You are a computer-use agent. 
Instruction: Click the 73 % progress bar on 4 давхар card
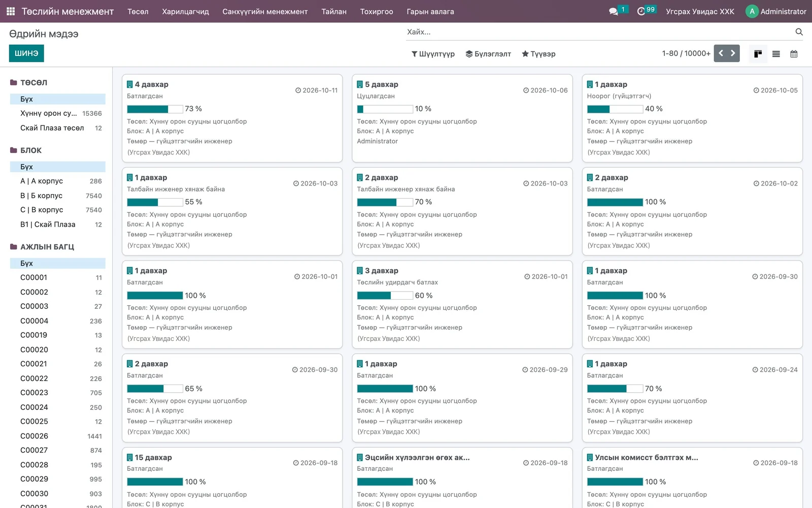coord(155,109)
